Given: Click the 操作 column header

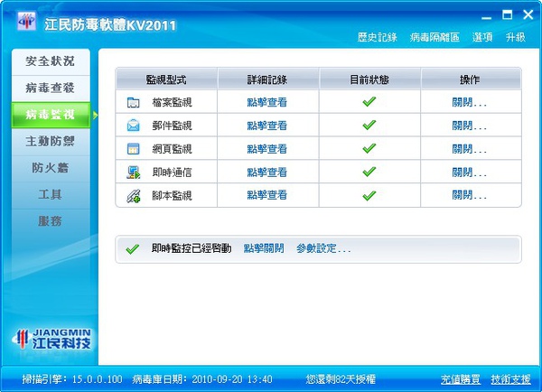Looking at the screenshot, I should (470, 79).
